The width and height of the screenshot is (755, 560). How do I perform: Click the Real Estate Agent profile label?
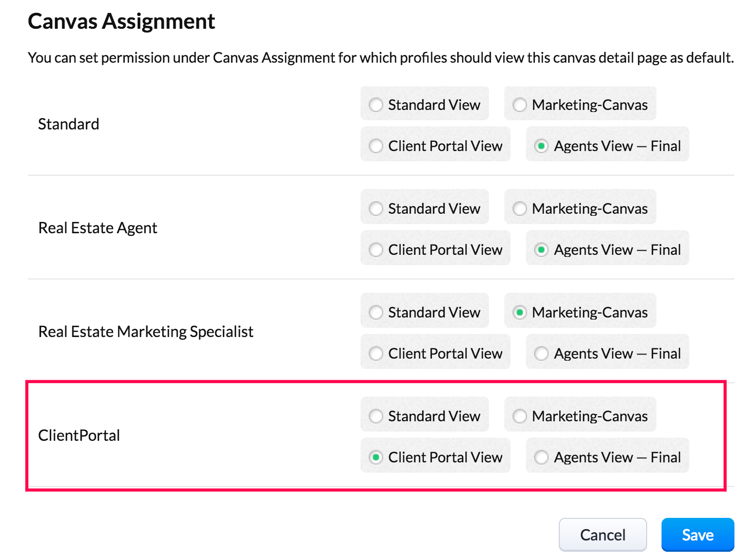click(98, 228)
